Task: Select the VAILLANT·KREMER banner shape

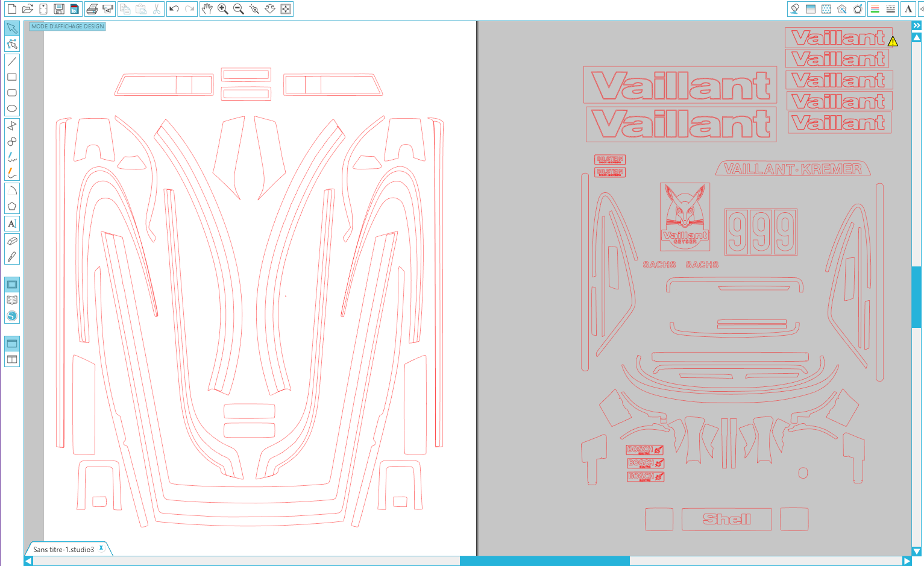Action: [793, 169]
